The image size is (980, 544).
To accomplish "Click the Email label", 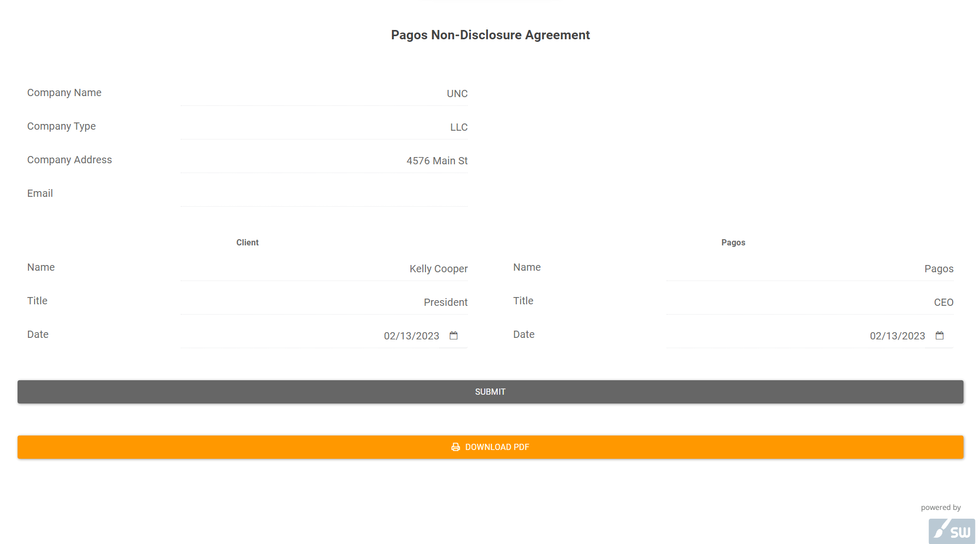I will tap(40, 194).
